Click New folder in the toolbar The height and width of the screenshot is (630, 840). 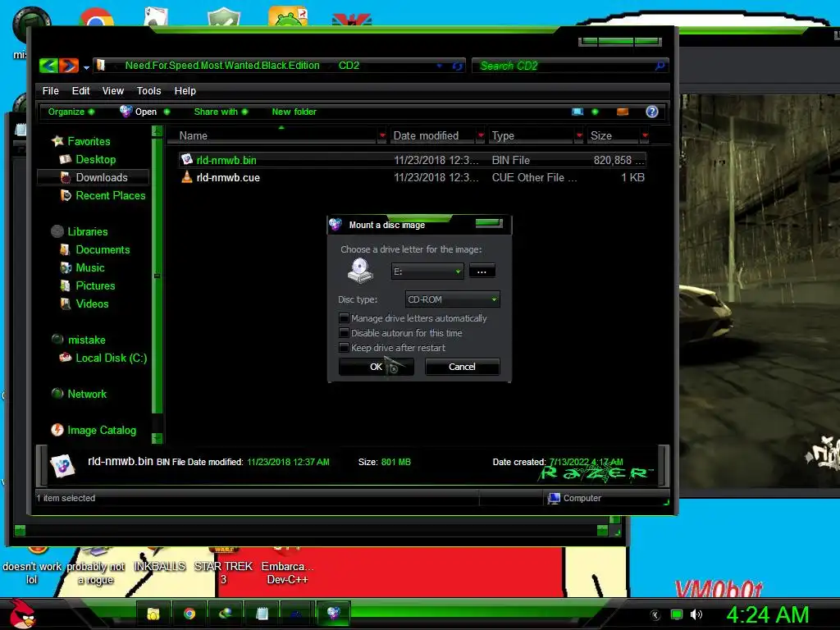pyautogui.click(x=294, y=112)
